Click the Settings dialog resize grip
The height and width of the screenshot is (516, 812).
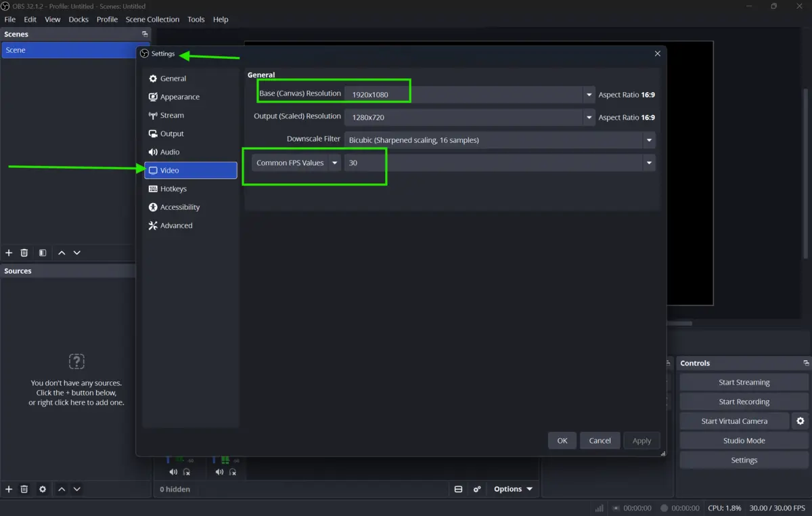pos(662,453)
